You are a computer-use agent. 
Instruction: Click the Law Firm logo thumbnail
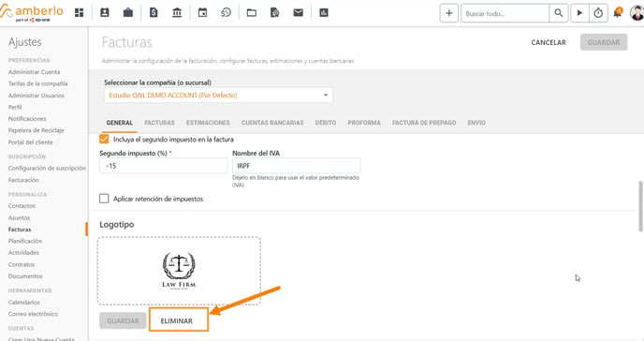tap(179, 271)
